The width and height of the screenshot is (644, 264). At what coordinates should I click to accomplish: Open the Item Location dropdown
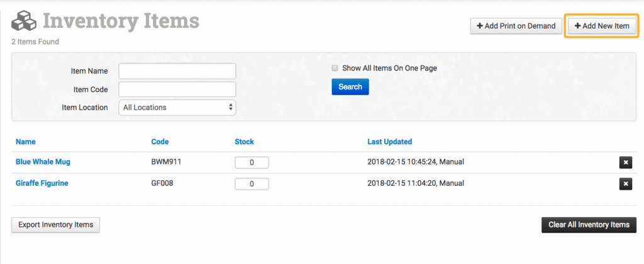point(177,108)
